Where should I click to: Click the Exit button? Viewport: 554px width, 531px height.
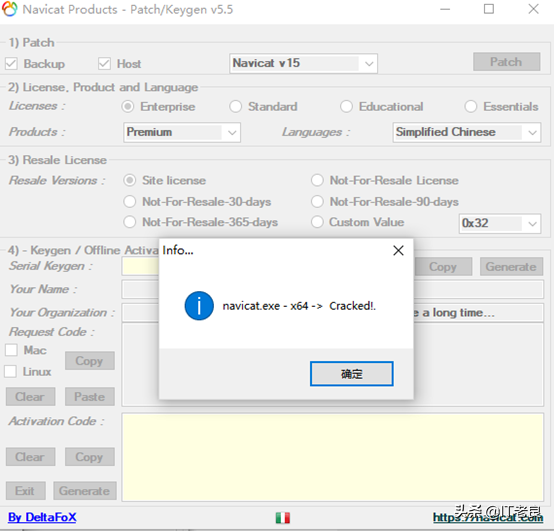pos(25,491)
